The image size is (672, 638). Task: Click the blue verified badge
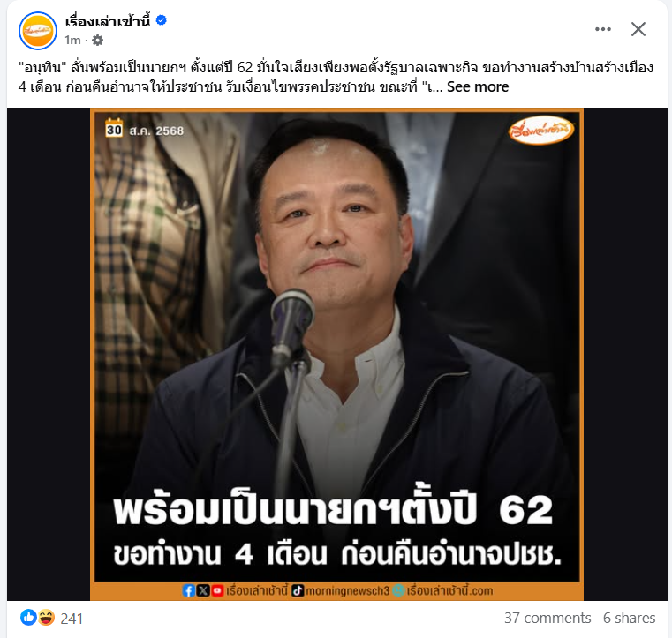[161, 20]
